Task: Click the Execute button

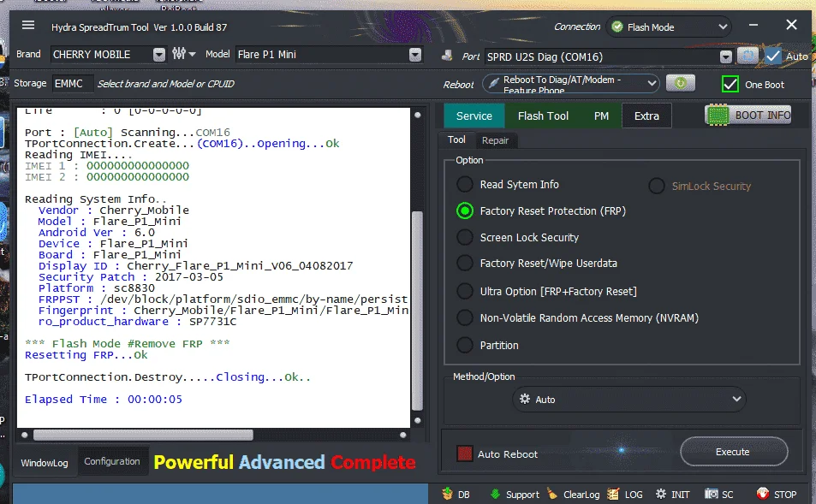Action: click(x=733, y=452)
